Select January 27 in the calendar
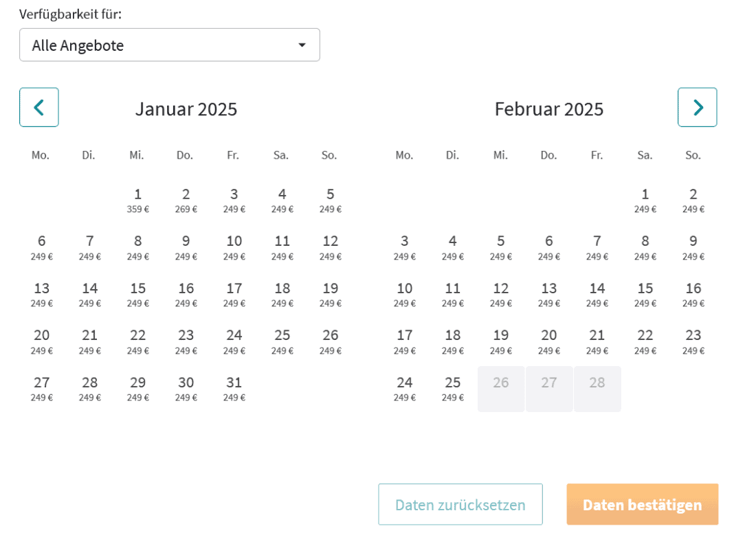The height and width of the screenshot is (535, 756). pos(42,388)
